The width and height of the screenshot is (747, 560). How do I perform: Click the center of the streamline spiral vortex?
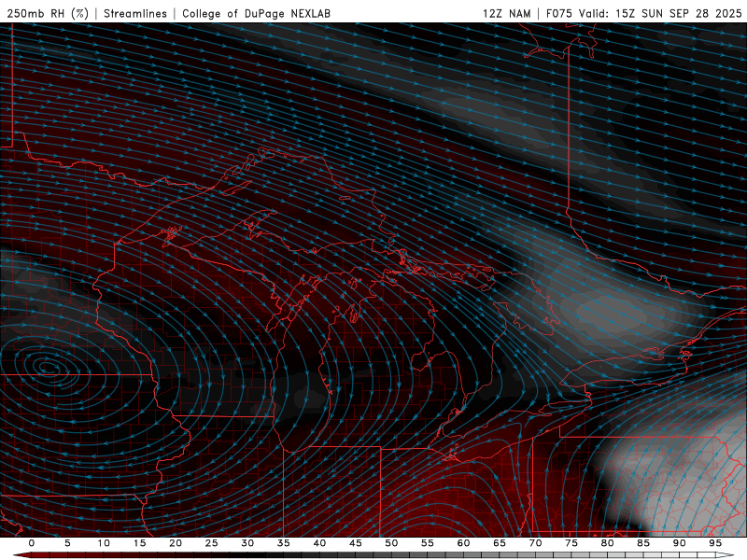coord(49,367)
